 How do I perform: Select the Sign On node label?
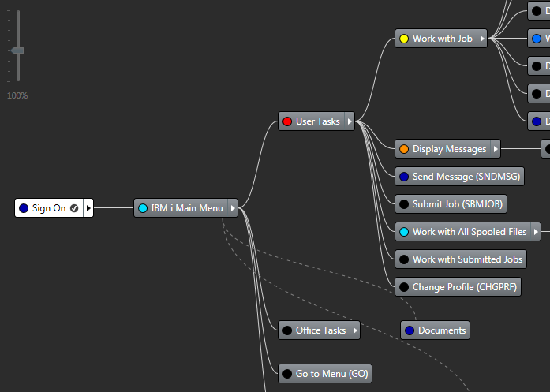click(49, 208)
